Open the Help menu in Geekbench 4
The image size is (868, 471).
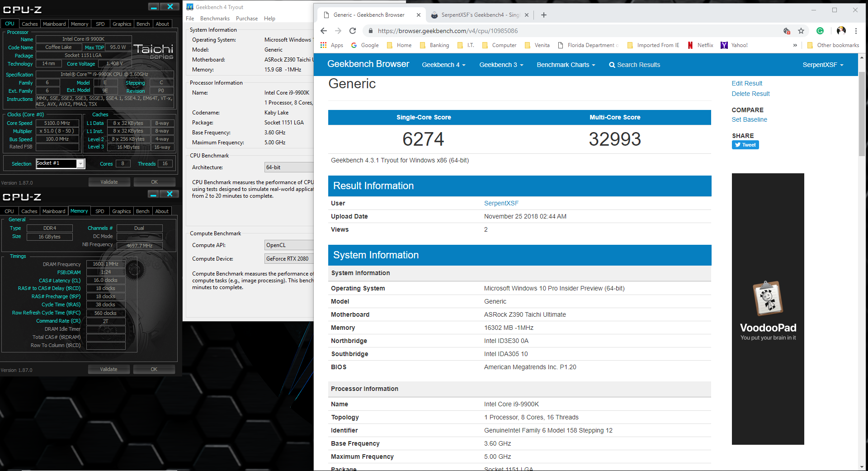269,19
